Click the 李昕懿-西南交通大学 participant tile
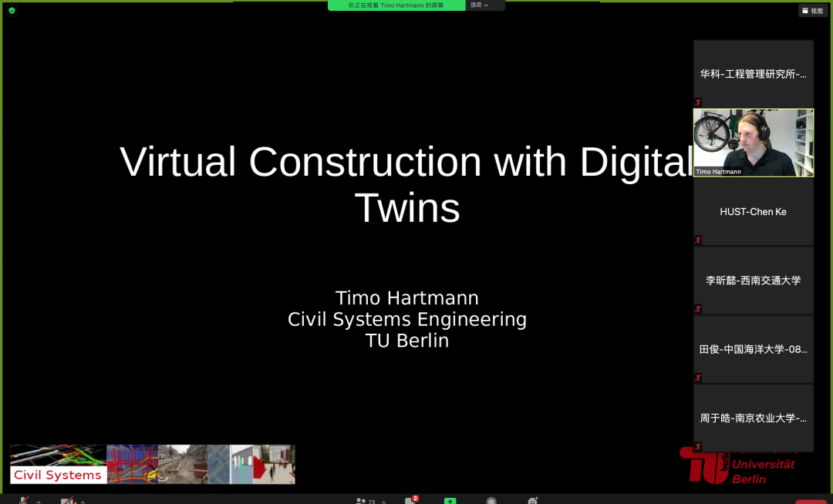The image size is (833, 504). tap(753, 281)
